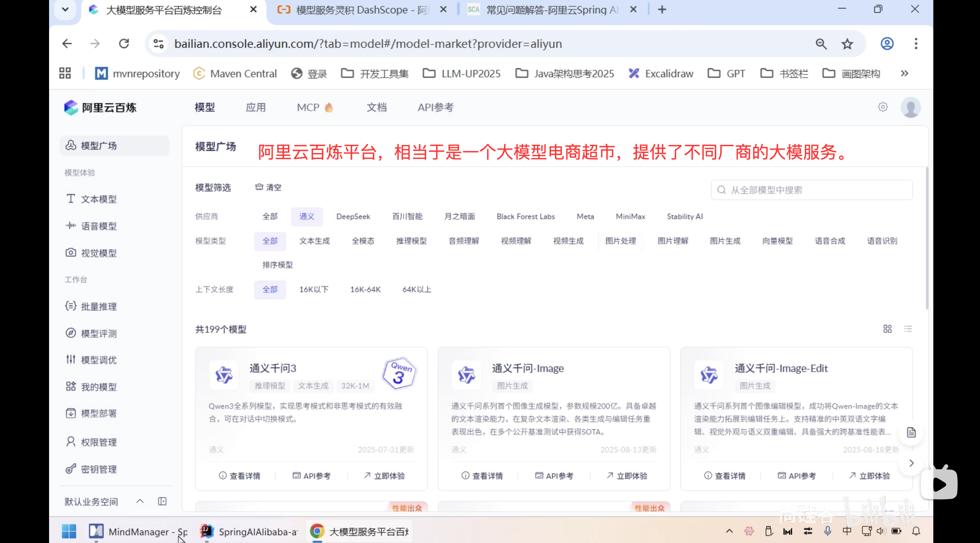
Task: Collapse the 默认业务空间 section
Action: (139, 501)
